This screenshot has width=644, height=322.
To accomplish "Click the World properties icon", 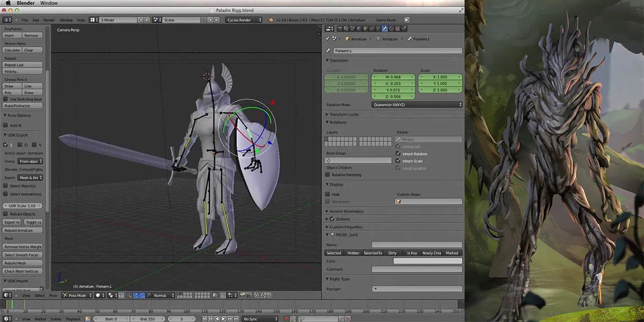I will [x=358, y=28].
